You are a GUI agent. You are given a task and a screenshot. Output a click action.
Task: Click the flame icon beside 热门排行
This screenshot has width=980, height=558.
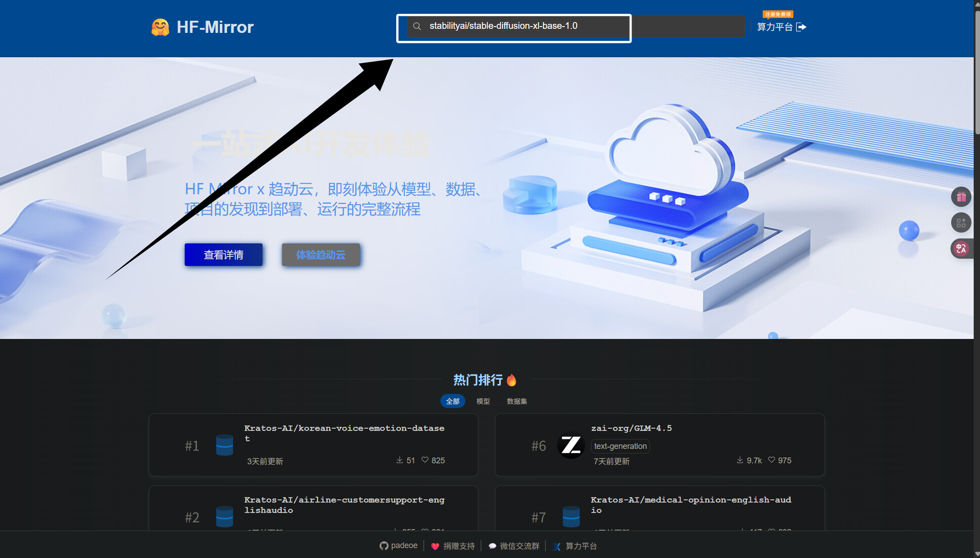pyautogui.click(x=512, y=380)
